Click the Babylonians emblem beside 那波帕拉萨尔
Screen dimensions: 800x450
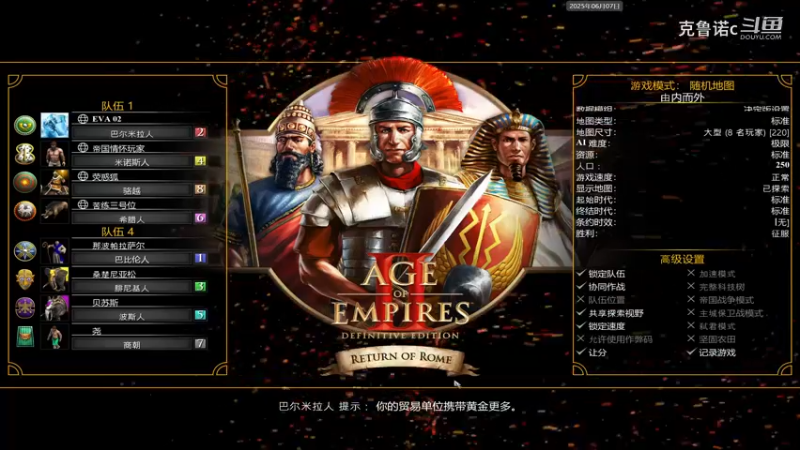tap(24, 251)
